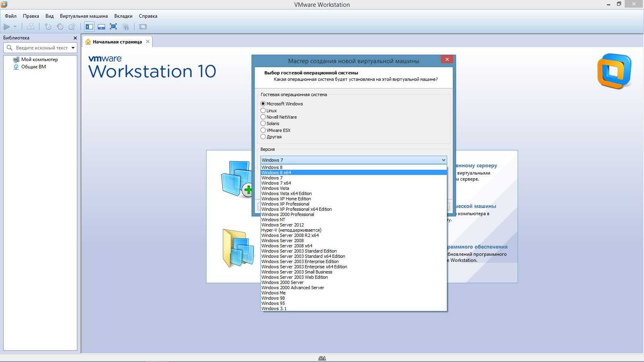The height and width of the screenshot is (362, 644).
Task: Choose Windows 7 x64 from the version list
Action: 353,183
